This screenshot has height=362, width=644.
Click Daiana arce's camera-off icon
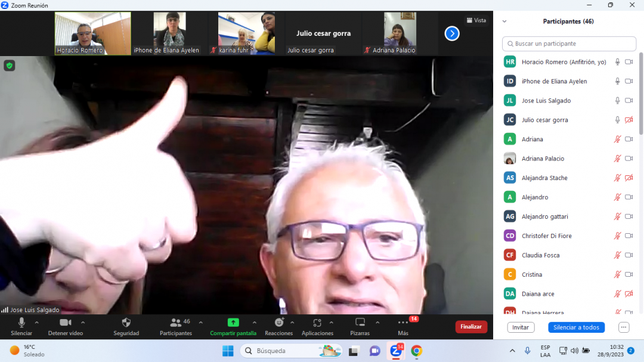click(x=629, y=294)
